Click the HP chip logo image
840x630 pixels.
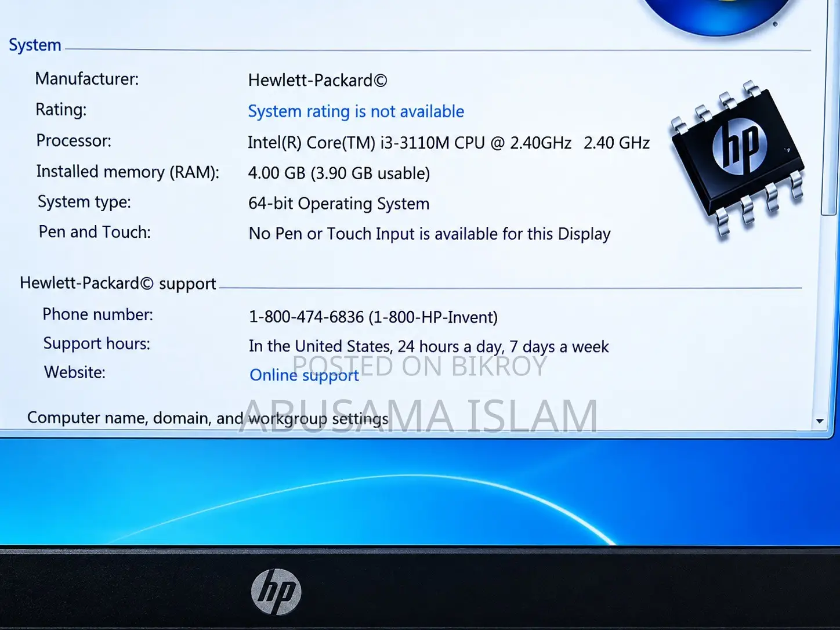point(738,160)
